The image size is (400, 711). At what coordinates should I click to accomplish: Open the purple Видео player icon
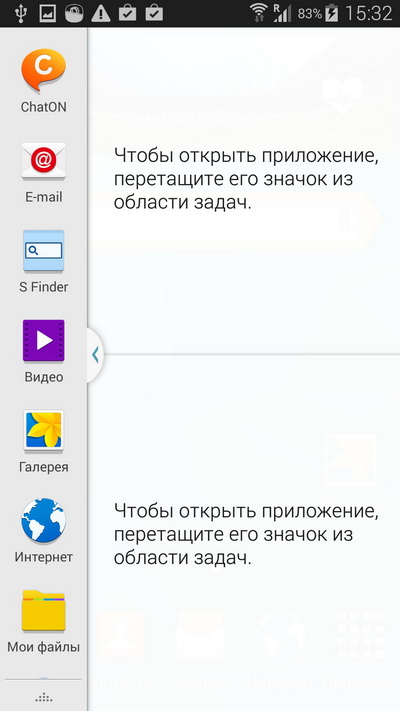tap(44, 341)
